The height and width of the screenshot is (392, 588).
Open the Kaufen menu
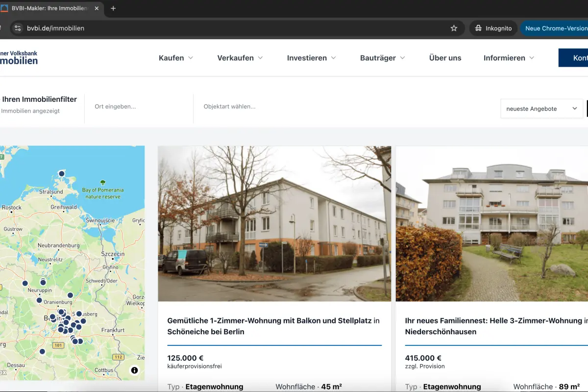(x=176, y=58)
